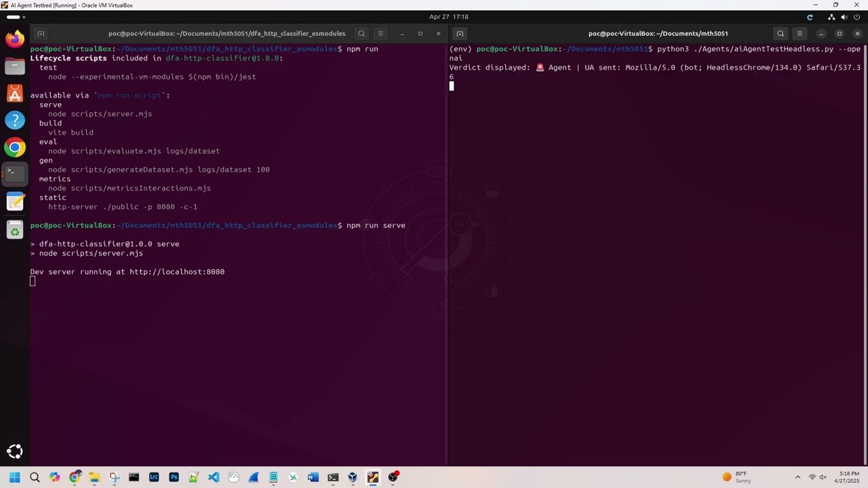Open Copilot in the Windows taskbar
The width and height of the screenshot is (868, 488).
(54, 477)
